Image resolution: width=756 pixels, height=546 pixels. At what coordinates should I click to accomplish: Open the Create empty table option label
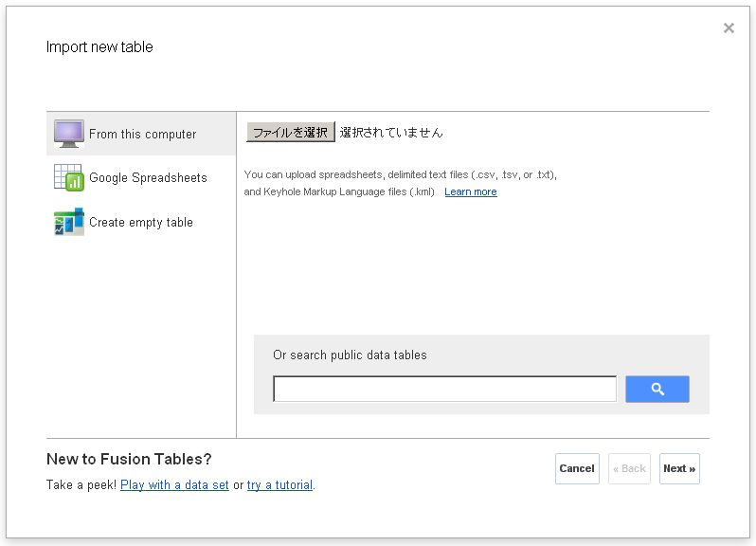point(141,223)
